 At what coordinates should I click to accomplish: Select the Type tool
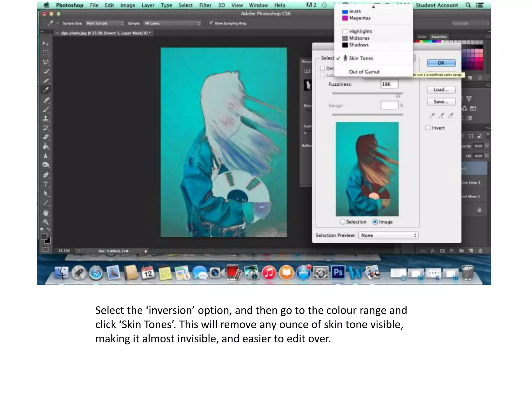(46, 184)
